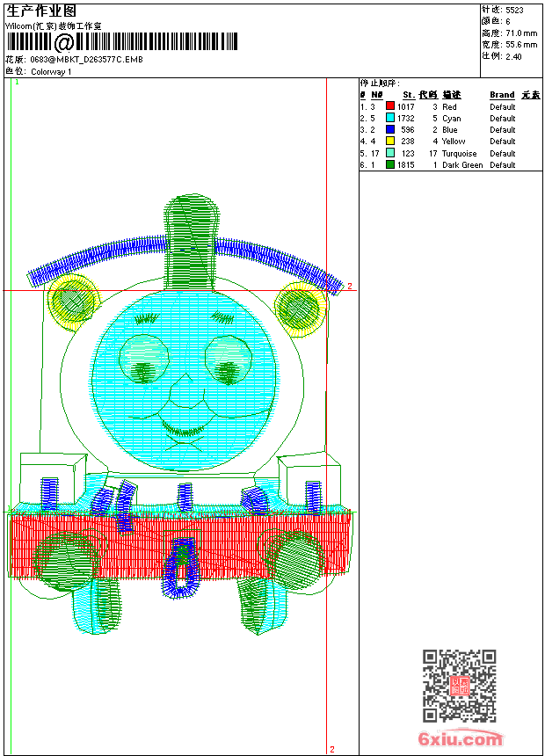Click the cyan face of the train design
This screenshot has height=756, width=545.
click(185, 381)
